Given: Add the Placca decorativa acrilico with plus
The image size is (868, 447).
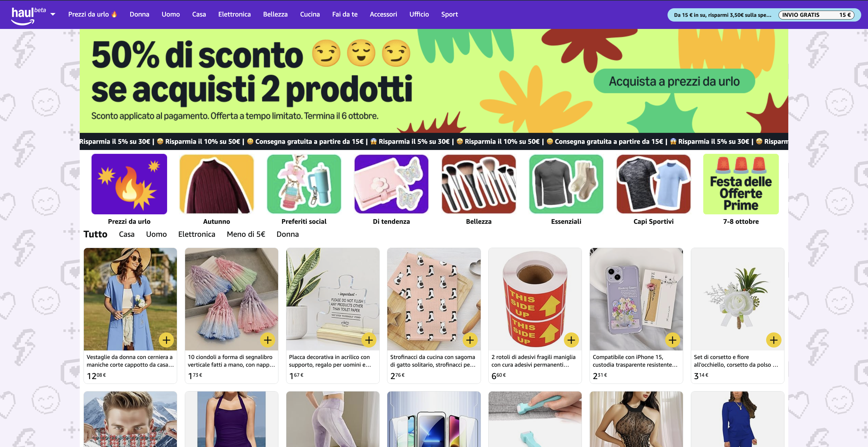Looking at the screenshot, I should (369, 340).
